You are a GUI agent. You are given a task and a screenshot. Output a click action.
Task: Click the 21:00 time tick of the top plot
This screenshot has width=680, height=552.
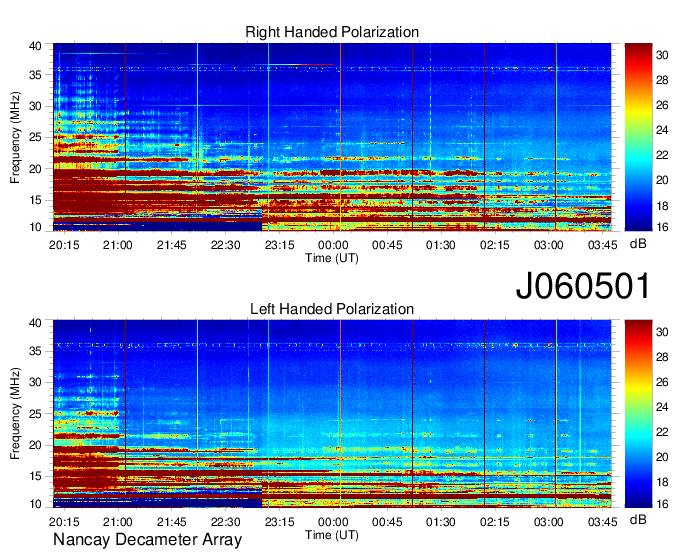pyautogui.click(x=118, y=245)
